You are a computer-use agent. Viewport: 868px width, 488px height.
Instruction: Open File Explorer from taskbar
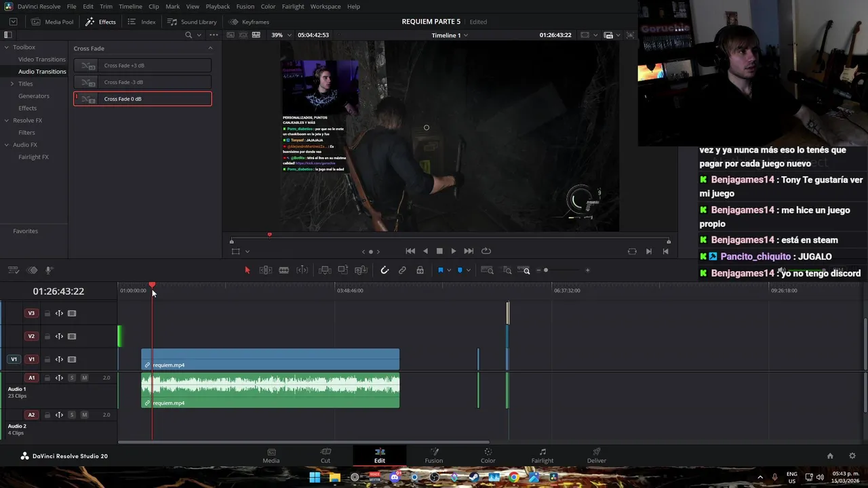[334, 477]
